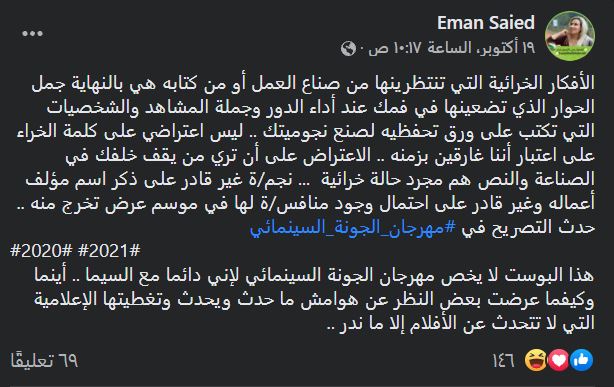
Task: Open the Eman Saied profile name link
Action: point(486,23)
